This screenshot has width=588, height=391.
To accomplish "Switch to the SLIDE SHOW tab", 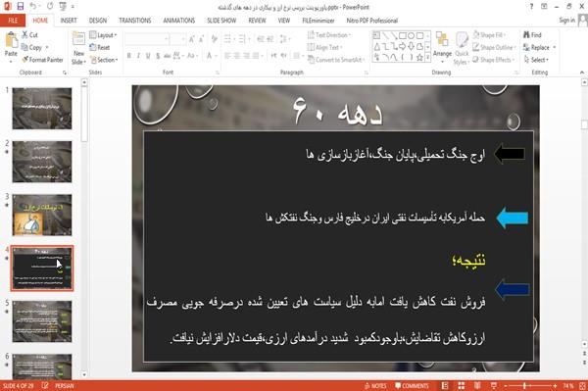I will click(x=221, y=21).
